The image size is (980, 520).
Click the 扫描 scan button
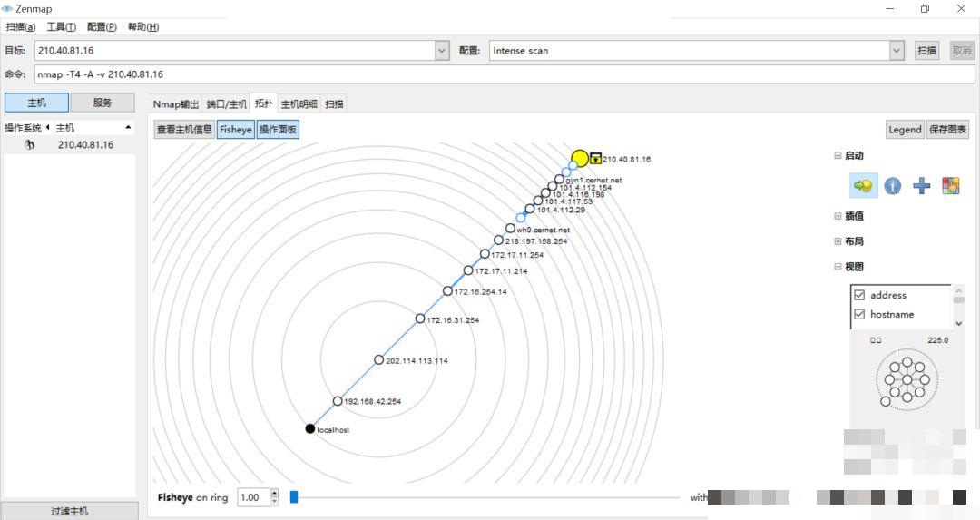pos(926,51)
